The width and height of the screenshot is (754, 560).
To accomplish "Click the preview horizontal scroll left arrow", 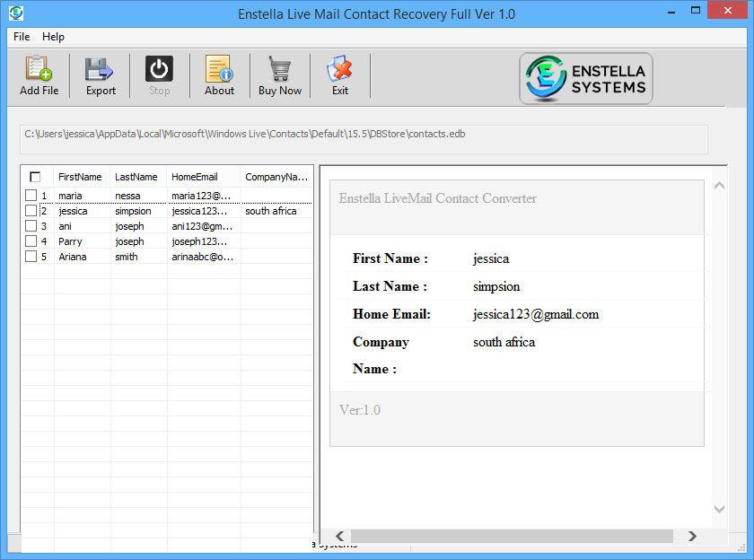I will tap(339, 536).
